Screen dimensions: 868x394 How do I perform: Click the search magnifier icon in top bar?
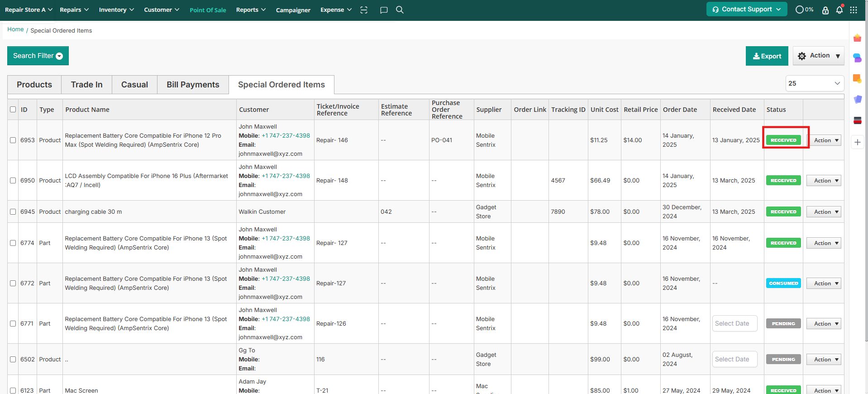tap(400, 10)
